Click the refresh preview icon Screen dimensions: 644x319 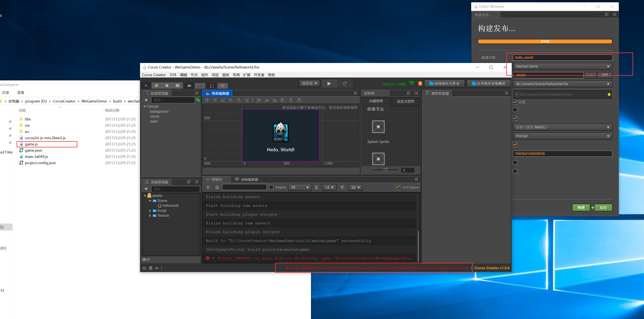tap(345, 84)
